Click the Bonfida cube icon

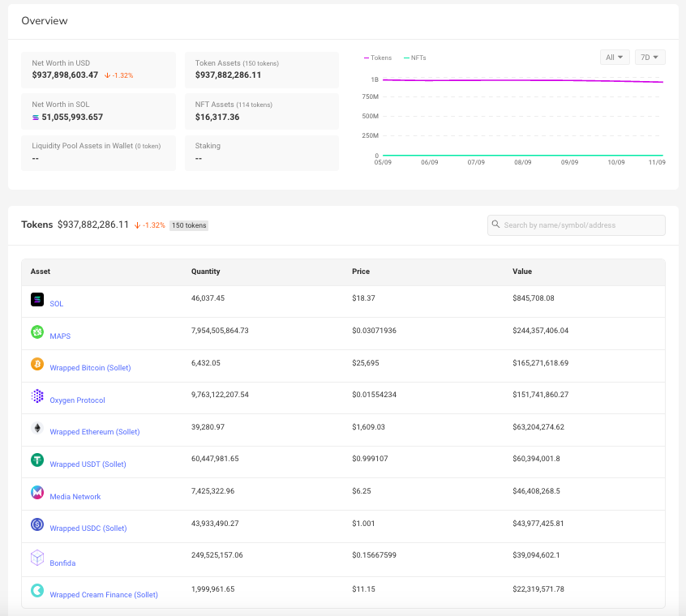click(37, 558)
